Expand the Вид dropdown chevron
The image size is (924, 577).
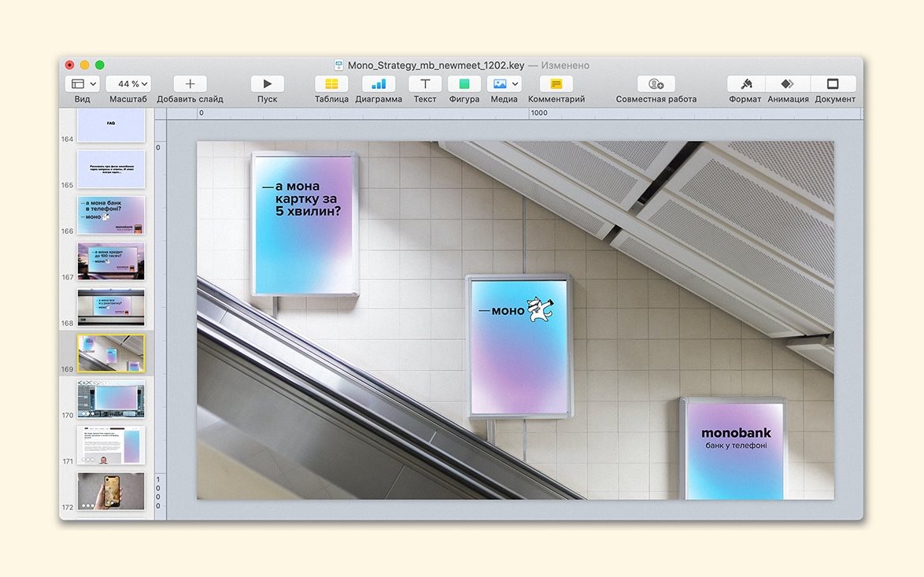93,83
